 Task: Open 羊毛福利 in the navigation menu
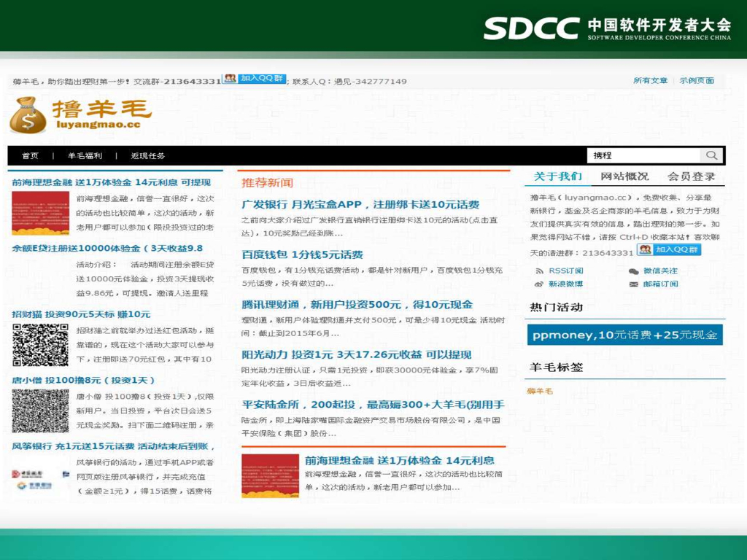click(85, 156)
